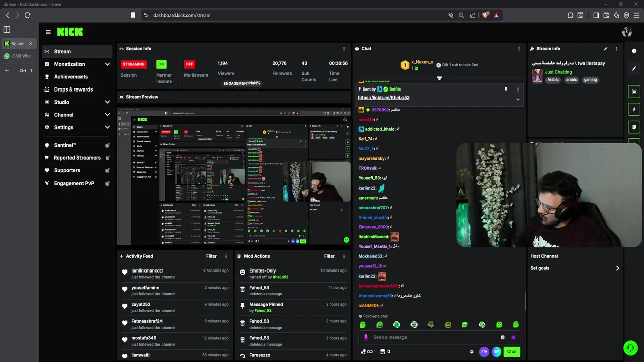Click the green headset support bubble
Image resolution: width=644 pixels, height=362 pixels.
pos(630,347)
